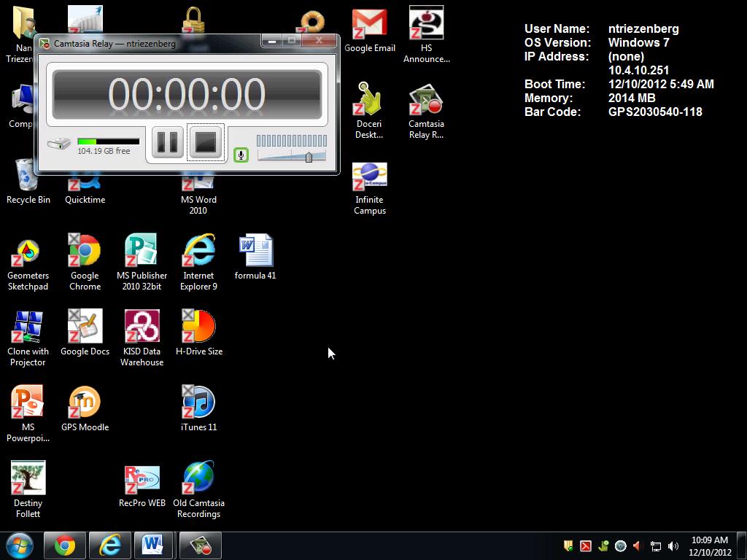Select the KISD Data Warehouse icon
The image size is (747, 560).
[x=142, y=338]
